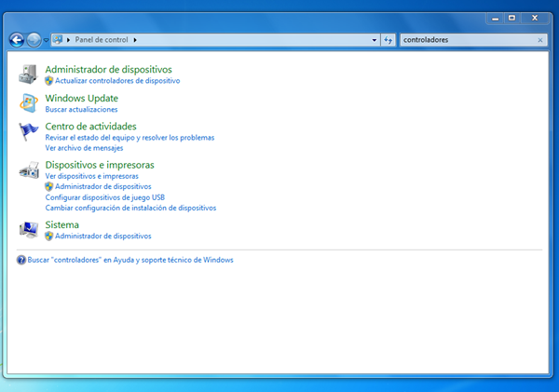Click the greyed-out forward arrow button
559x392 pixels.
[34, 40]
